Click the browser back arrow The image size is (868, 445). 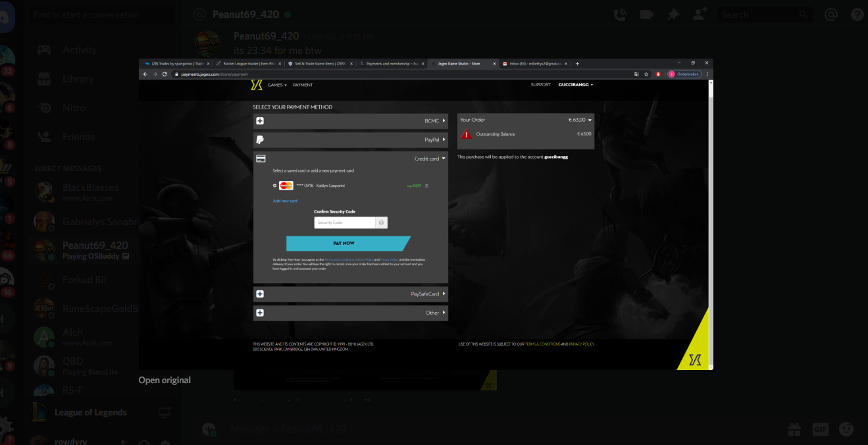pos(146,74)
